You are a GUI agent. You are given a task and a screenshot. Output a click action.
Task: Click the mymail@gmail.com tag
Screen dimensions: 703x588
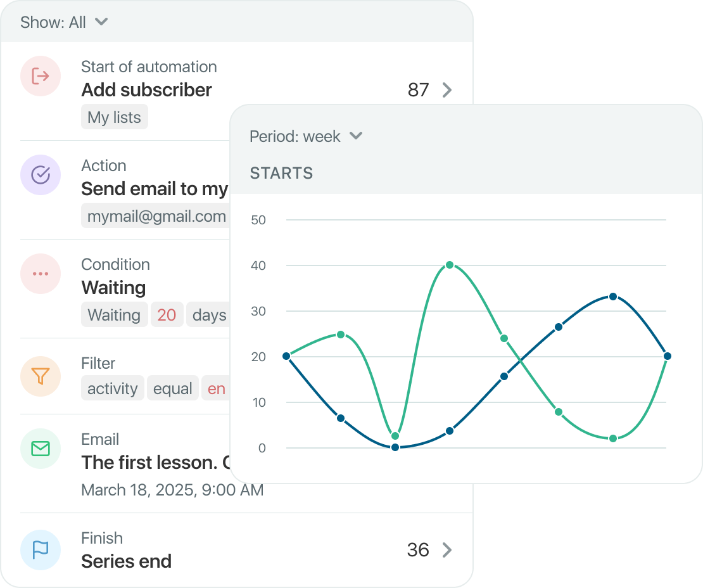(x=156, y=216)
